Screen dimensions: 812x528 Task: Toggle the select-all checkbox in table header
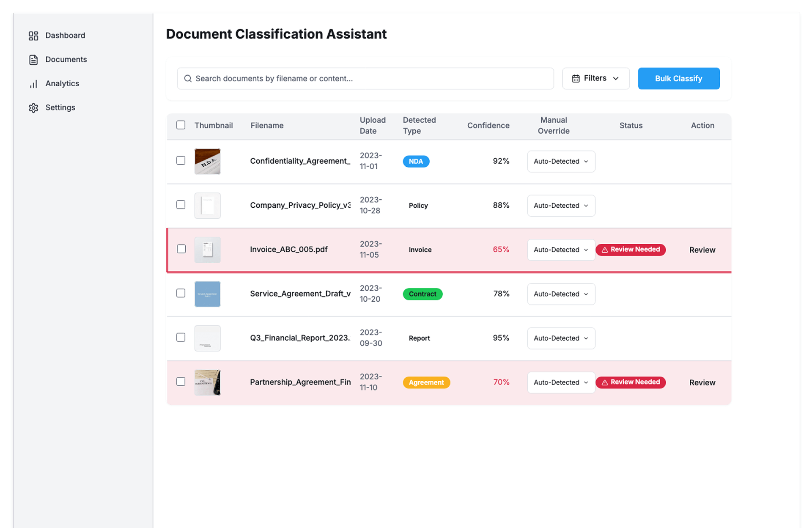(181, 125)
